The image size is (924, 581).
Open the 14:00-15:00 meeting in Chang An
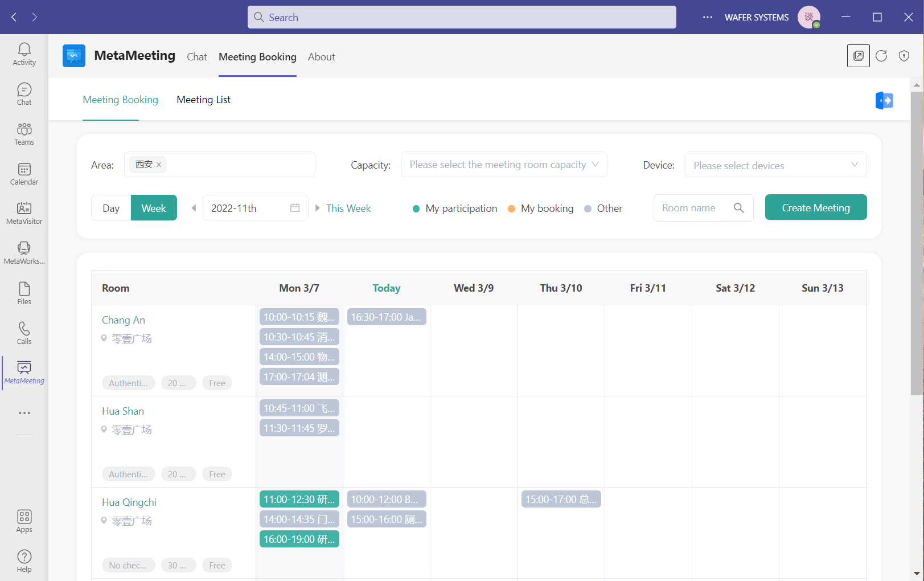[x=299, y=357]
